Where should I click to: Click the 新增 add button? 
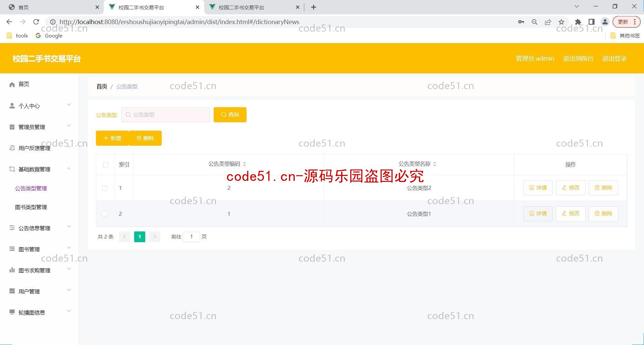112,138
